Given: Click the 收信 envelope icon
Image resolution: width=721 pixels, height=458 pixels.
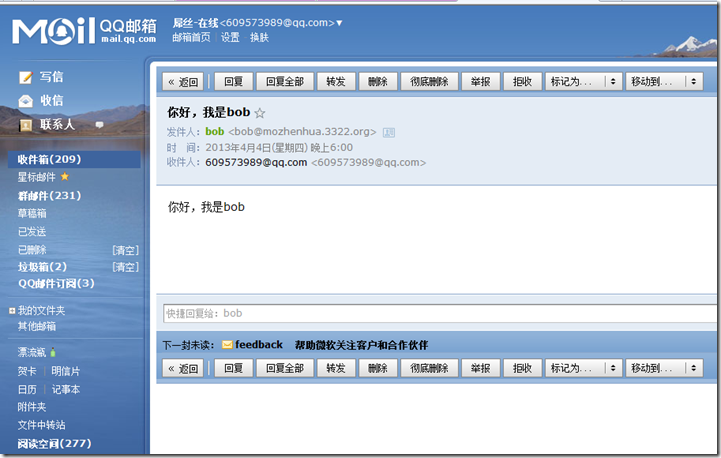Looking at the screenshot, I should 26,101.
